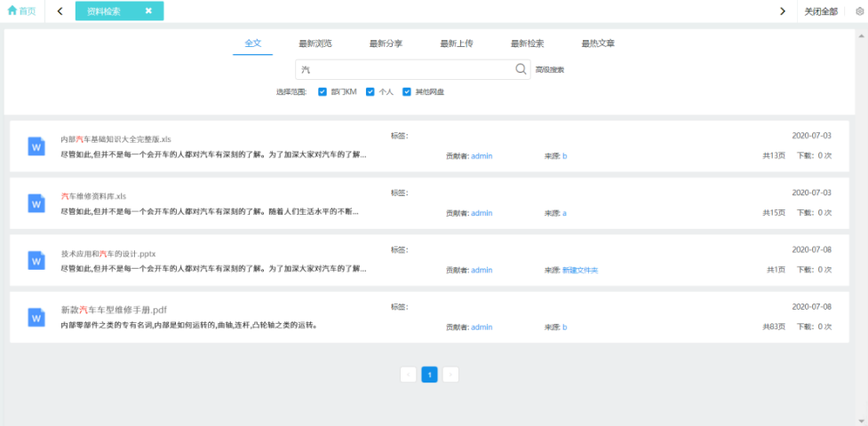Click the magnifier search icon

point(521,69)
